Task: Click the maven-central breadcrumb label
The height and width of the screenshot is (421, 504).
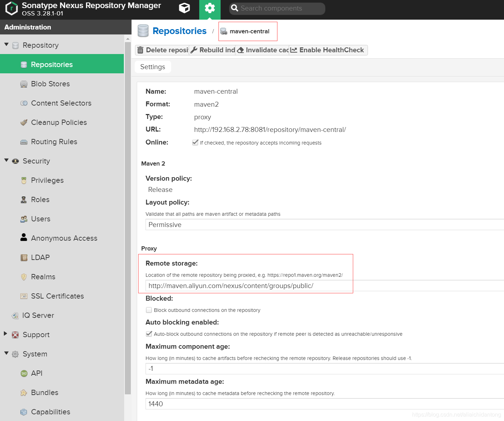Action: tap(249, 31)
